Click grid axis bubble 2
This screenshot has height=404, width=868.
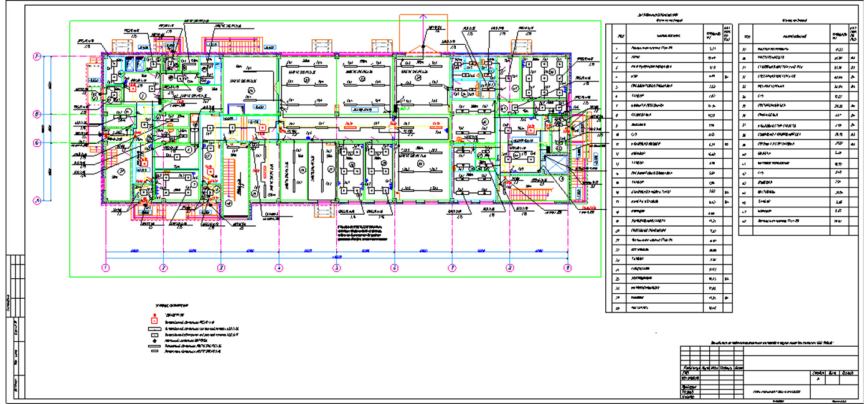[163, 268]
